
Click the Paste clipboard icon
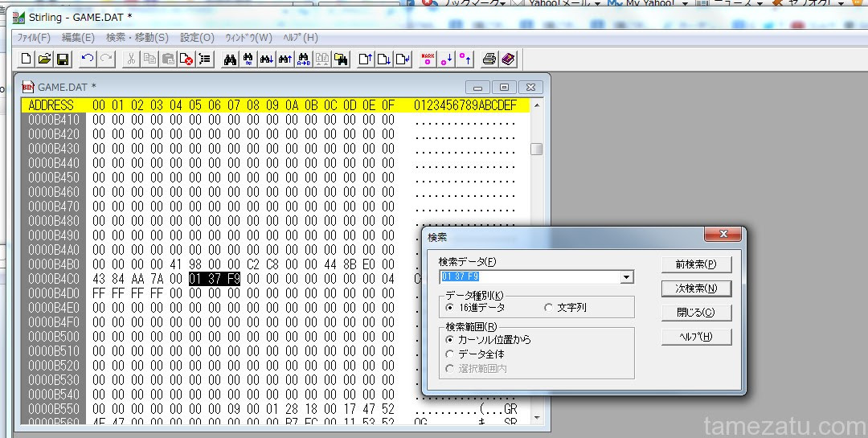[x=168, y=59]
